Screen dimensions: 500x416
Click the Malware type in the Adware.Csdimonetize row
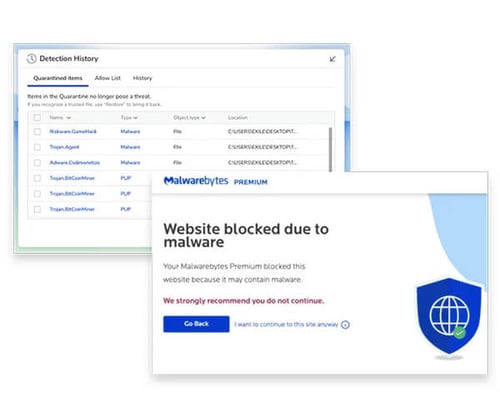click(130, 163)
